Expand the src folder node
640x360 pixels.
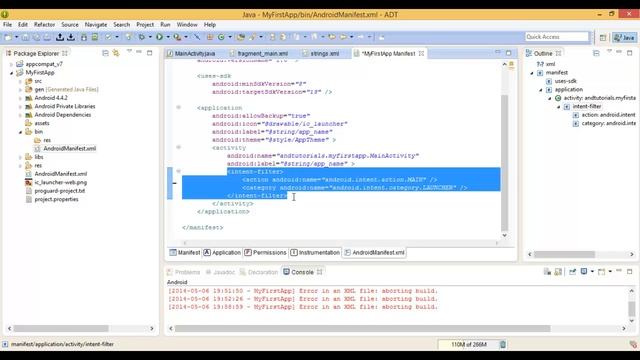[x=20, y=81]
